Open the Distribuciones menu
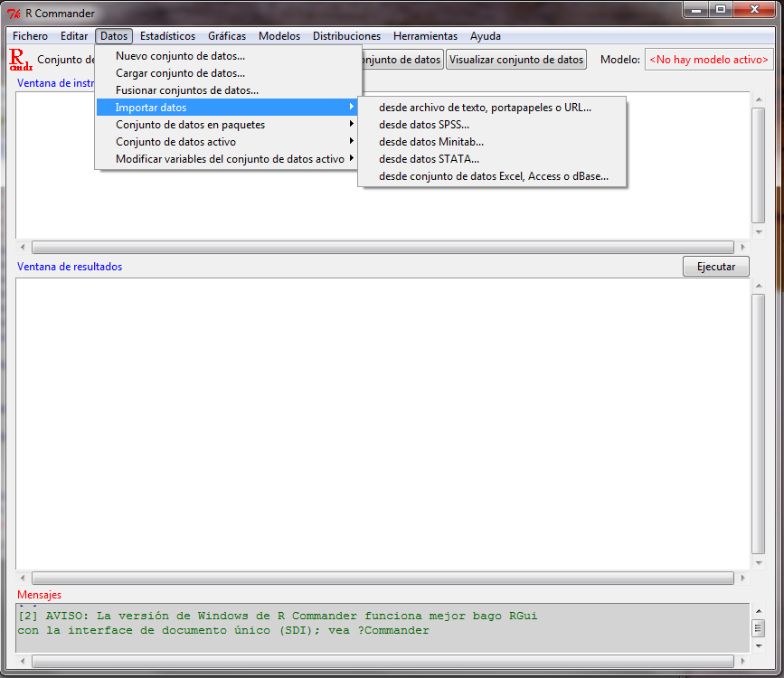Screen dimensions: 784x678 [346, 36]
